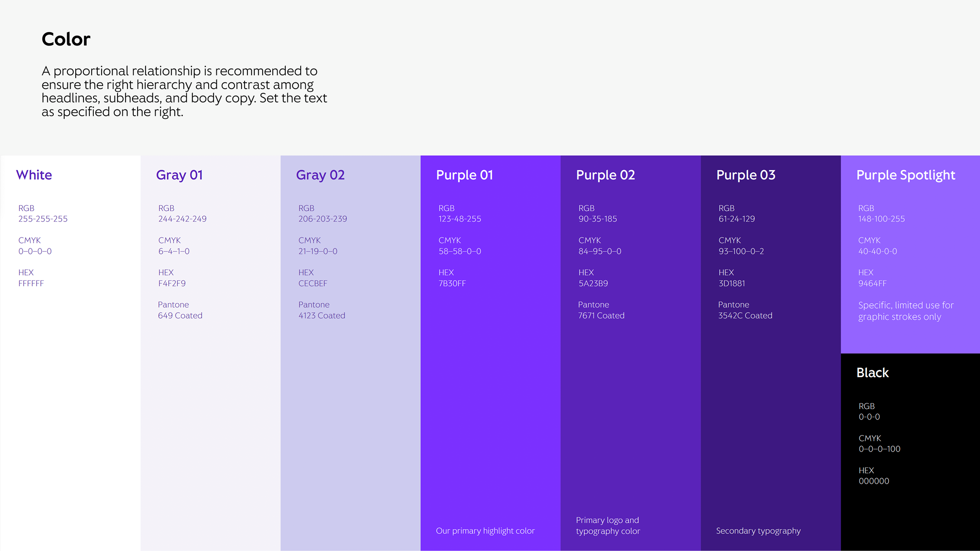
Task: Click 'Primary logo and typography color' caption
Action: (607, 526)
